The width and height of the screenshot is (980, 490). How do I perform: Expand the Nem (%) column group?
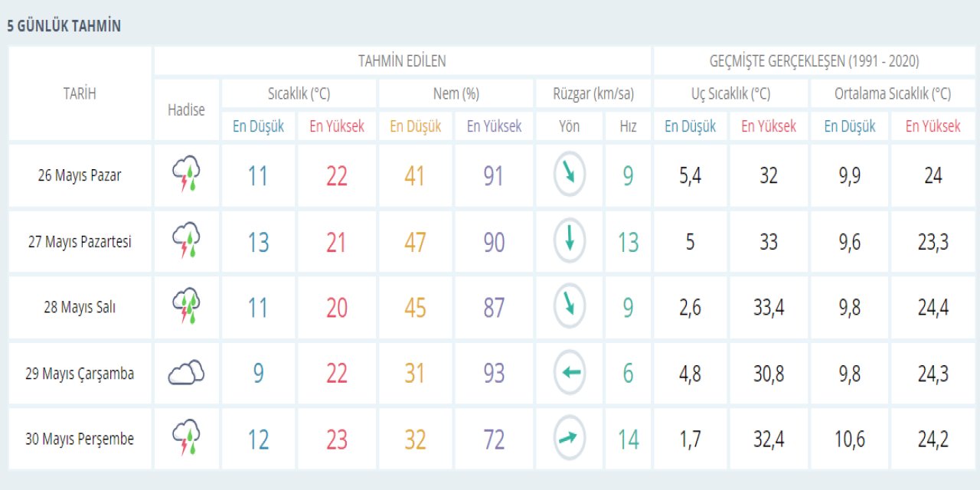tap(454, 93)
